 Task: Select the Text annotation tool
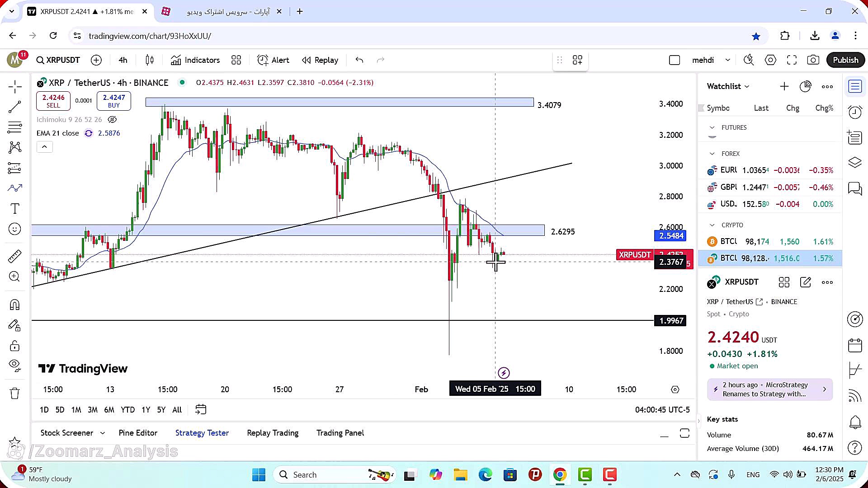pyautogui.click(x=14, y=209)
